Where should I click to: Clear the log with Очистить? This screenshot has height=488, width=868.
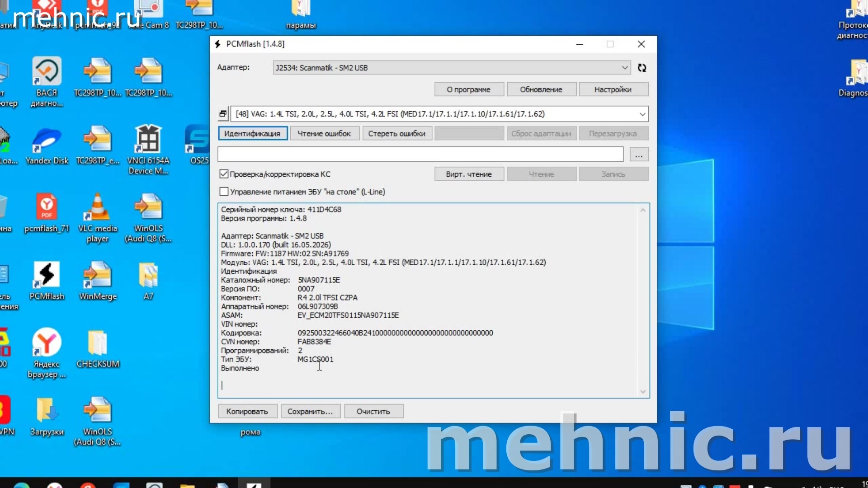pos(373,411)
